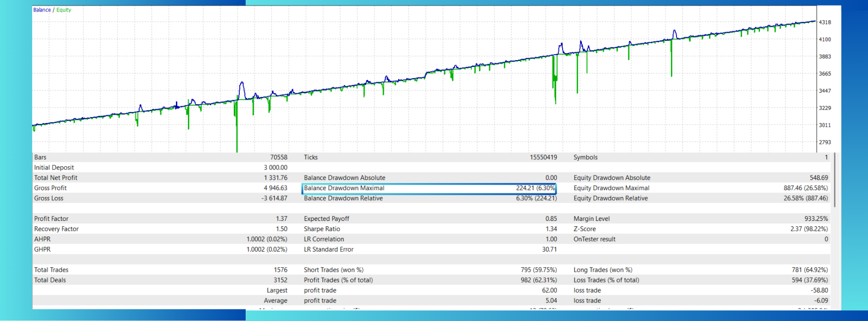Viewport: 868px width, 321px height.
Task: Click Short Trades value 795 (59.75%)
Action: tap(539, 270)
